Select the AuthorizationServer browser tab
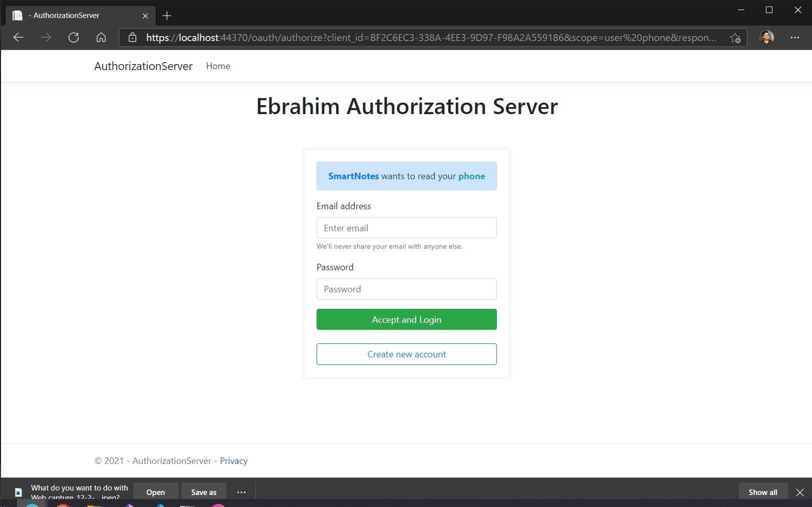The height and width of the screenshot is (507, 812). [x=80, y=16]
